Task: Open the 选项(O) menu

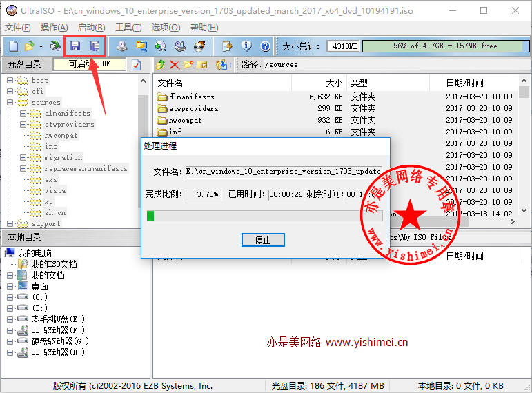Action: 166,28
